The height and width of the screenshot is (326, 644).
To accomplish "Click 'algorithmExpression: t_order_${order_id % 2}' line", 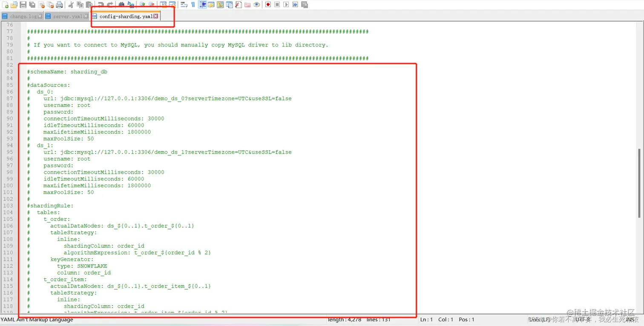I will click(x=119, y=252).
